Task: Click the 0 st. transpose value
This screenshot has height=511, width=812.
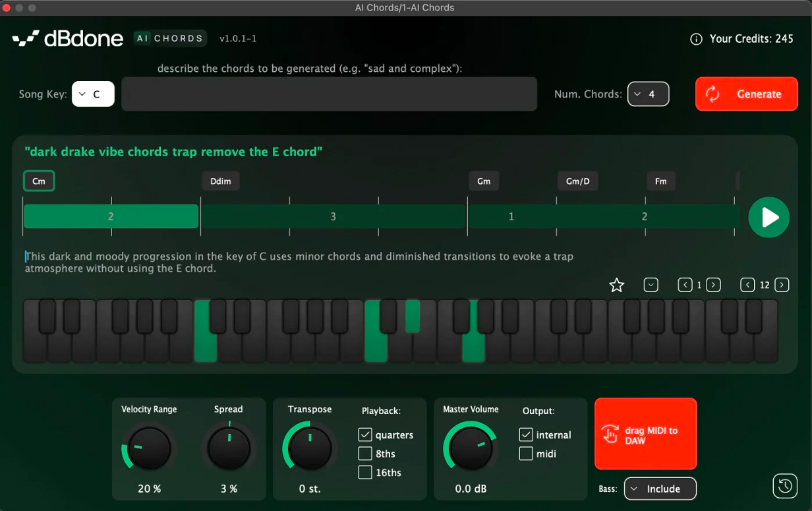Action: point(310,489)
